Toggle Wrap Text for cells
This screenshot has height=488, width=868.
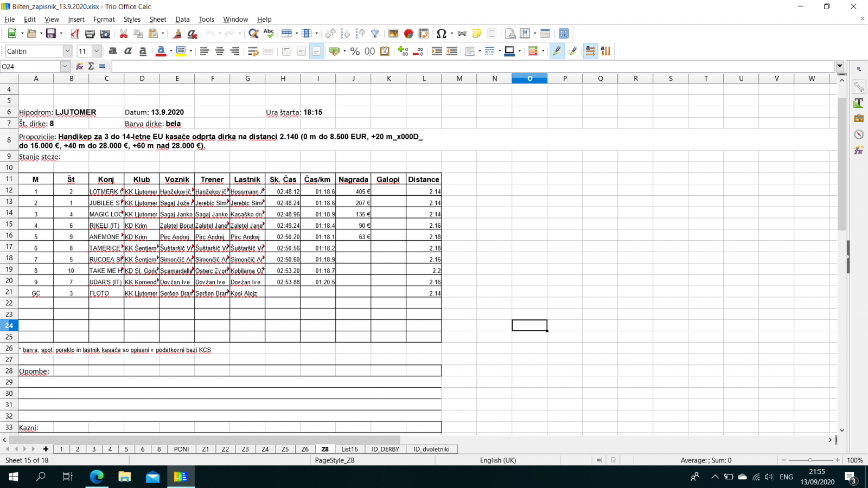click(253, 51)
